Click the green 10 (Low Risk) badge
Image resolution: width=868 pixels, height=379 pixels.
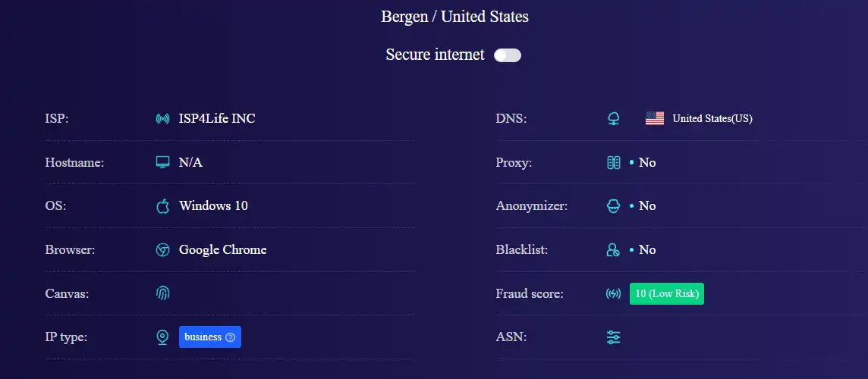[x=666, y=294]
